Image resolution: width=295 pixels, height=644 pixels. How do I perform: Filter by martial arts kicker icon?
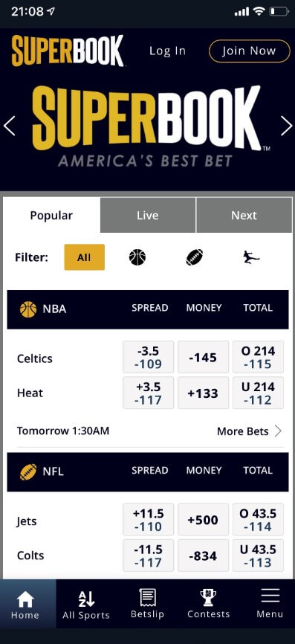[x=250, y=257]
